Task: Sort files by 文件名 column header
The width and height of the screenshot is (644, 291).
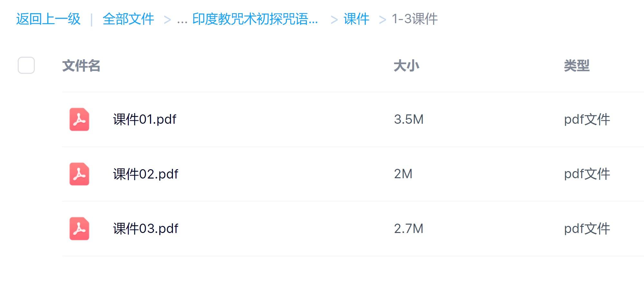Action: 81,66
